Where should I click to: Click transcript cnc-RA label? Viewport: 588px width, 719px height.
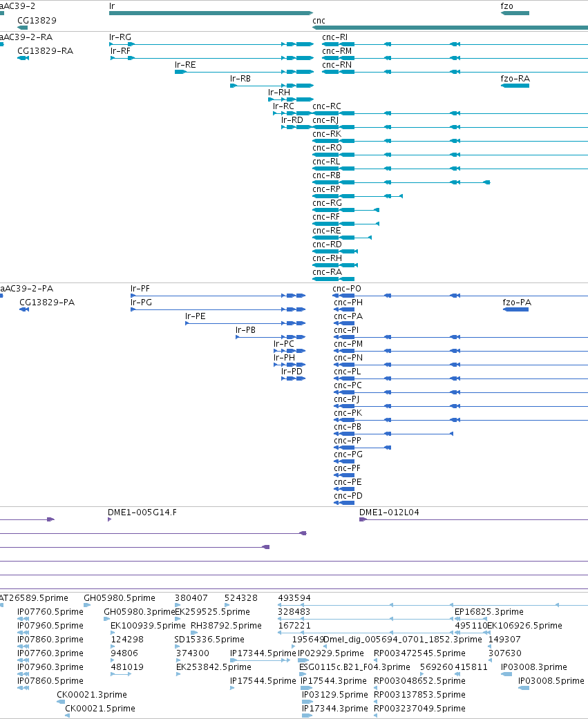327,271
